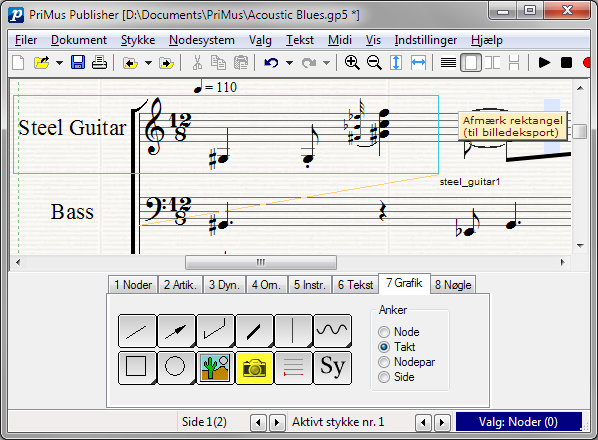Start playback with the play button
The image size is (598, 440).
coord(544,63)
